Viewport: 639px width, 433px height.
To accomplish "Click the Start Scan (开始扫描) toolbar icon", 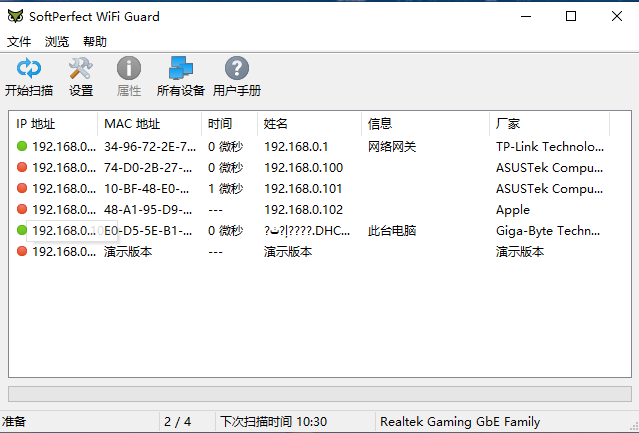I will 29,68.
